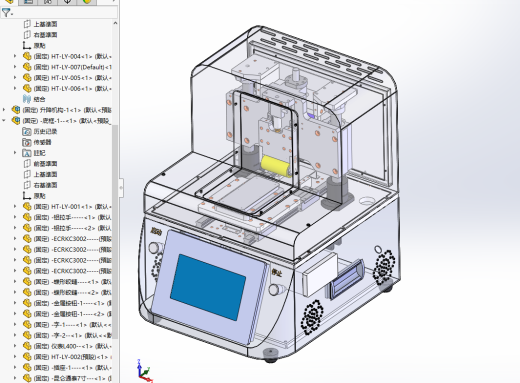Image resolution: width=520 pixels, height=383 pixels.
Task: Select the 字-1 <1> part icon
Action: click(27, 324)
